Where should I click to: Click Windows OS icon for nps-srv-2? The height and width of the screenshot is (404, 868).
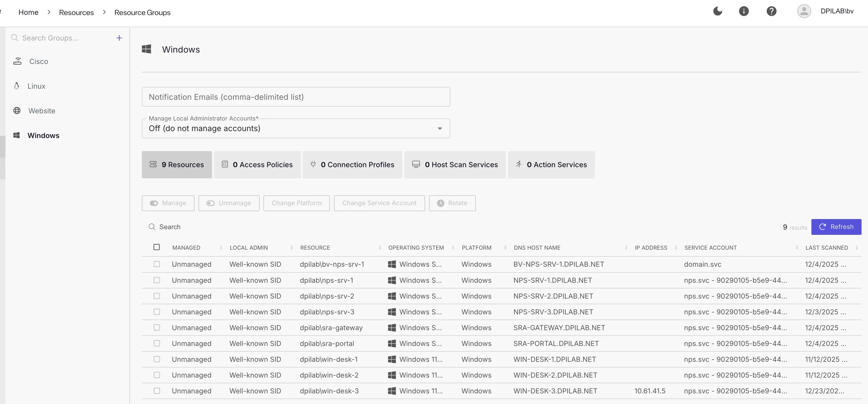(392, 296)
